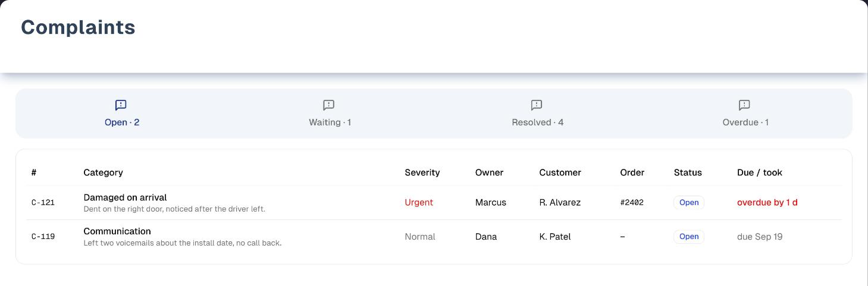
Task: Click the overdue by 1 d text
Action: point(767,203)
